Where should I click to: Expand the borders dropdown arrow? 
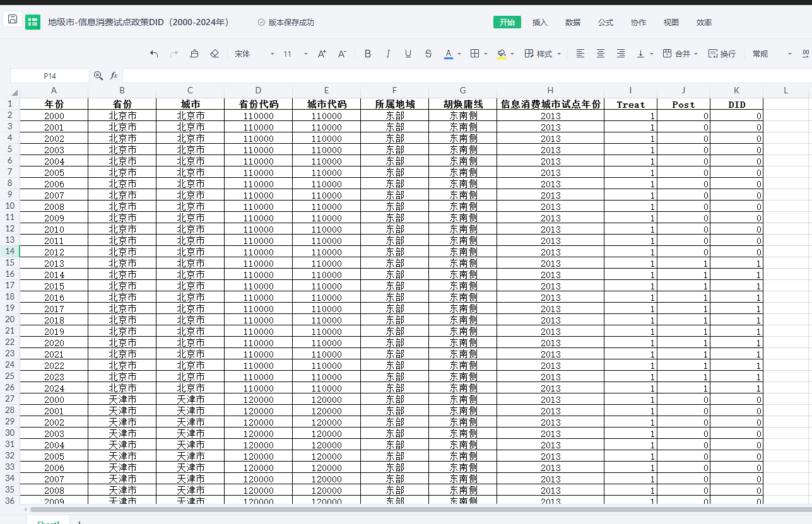[486, 54]
